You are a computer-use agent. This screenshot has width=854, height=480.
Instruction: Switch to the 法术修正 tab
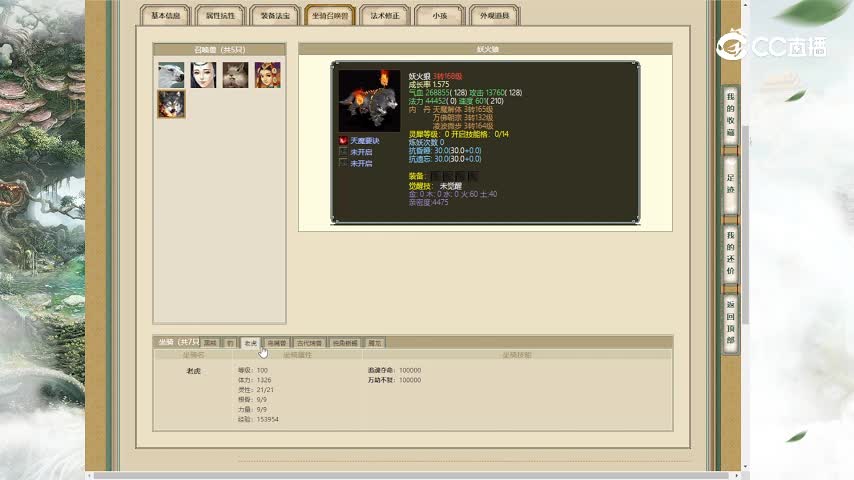coord(385,15)
